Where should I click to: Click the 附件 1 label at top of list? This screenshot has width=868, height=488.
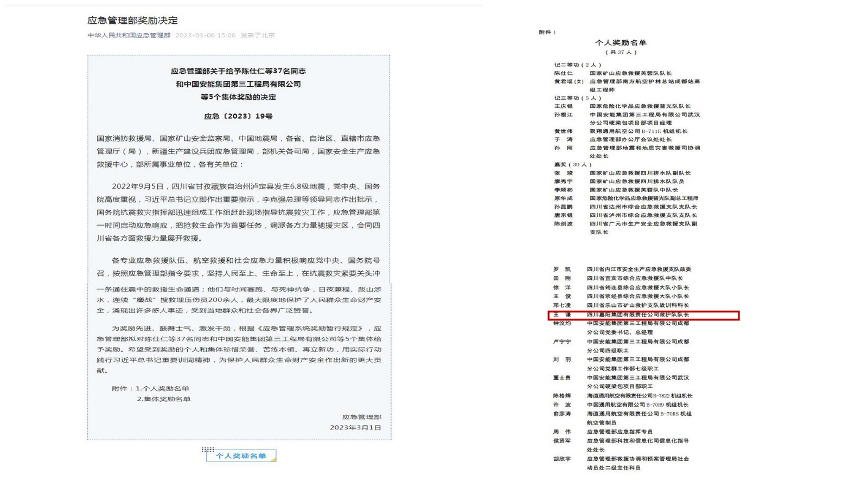pos(547,32)
